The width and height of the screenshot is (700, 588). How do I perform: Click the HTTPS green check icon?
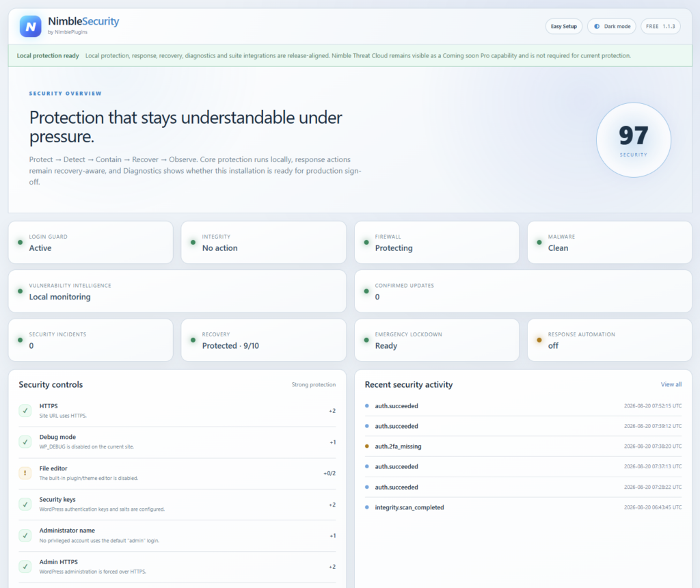pos(25,411)
